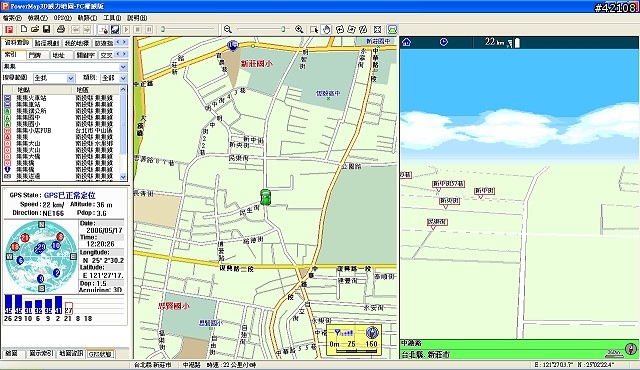This screenshot has height=370, width=640.
Task: Zoom out using the magnifier minus icon
Action: coord(228,29)
